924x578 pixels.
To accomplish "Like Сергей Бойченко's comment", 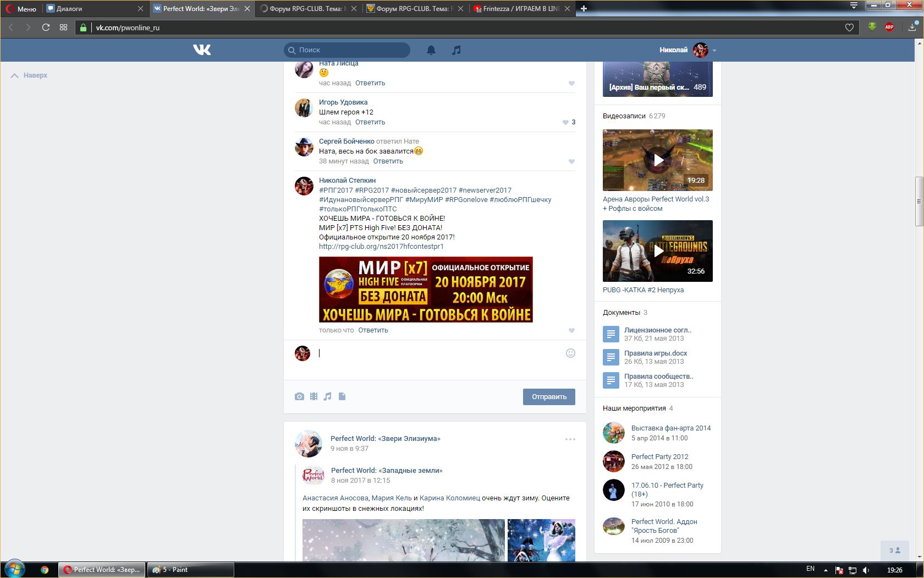I will tap(571, 161).
